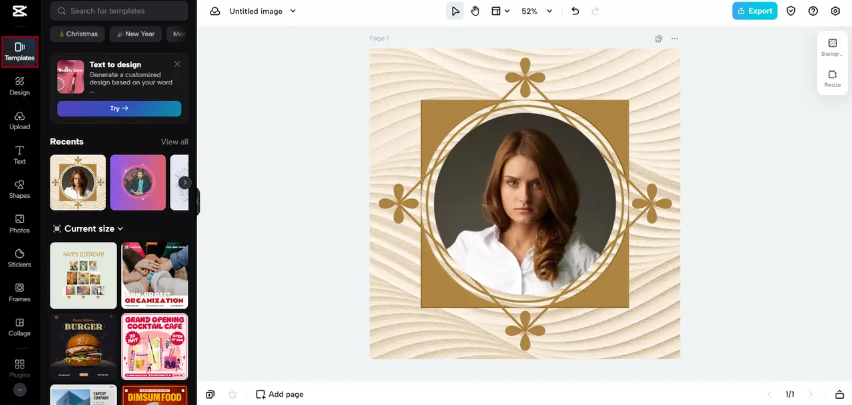Open the Plugins panel
Image resolution: width=852 pixels, height=405 pixels.
(x=20, y=368)
